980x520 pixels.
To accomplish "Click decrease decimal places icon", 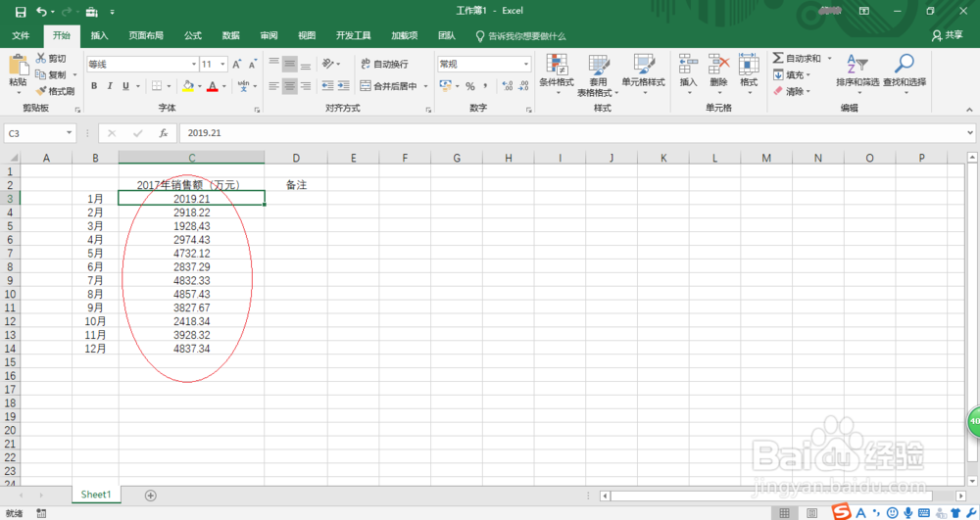I will pos(523,86).
